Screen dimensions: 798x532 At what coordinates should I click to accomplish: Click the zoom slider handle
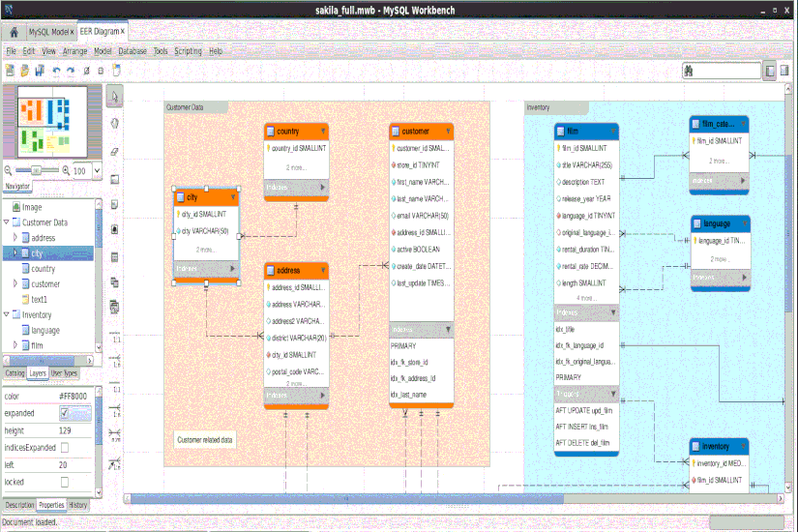(36, 170)
